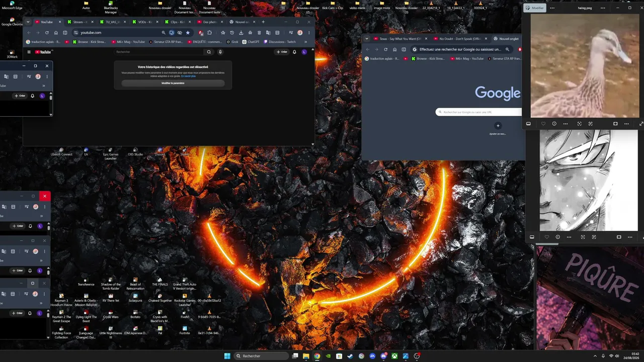The height and width of the screenshot is (362, 644).
Task: Click Ajouter un raccourci plus button
Action: pyautogui.click(x=498, y=126)
